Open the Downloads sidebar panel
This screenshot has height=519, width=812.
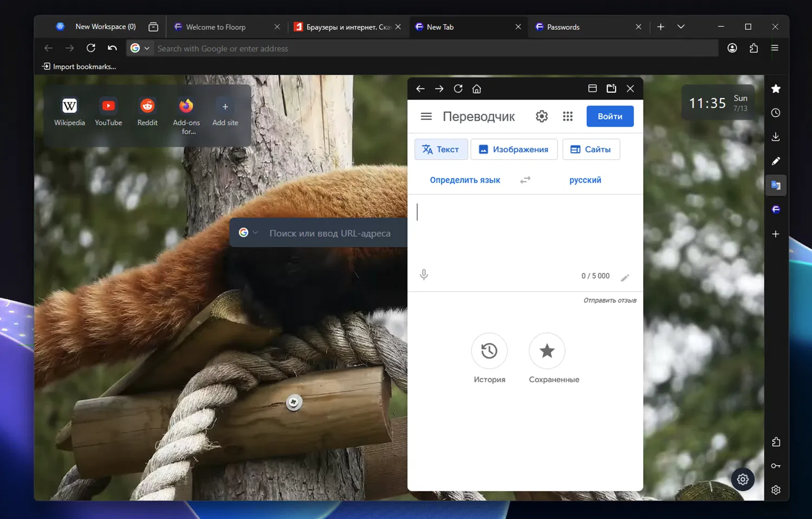point(776,137)
